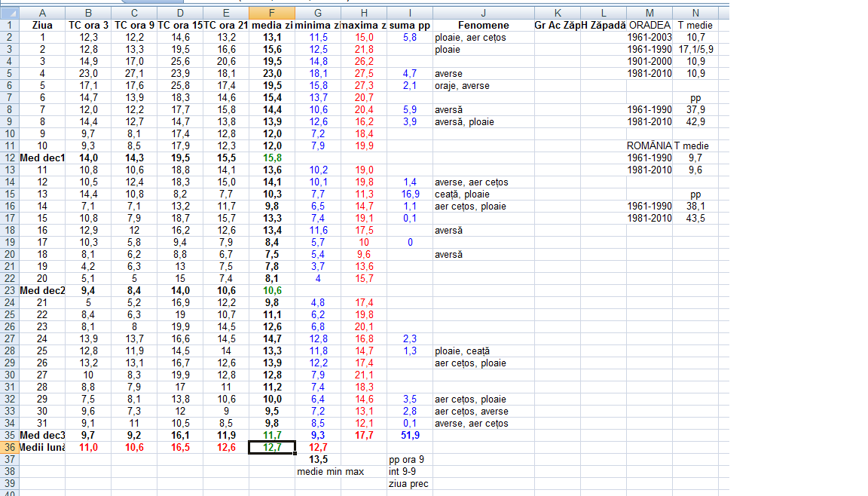Click the 'H Zăpadă' header cell
This screenshot has height=496, width=868.
(604, 26)
